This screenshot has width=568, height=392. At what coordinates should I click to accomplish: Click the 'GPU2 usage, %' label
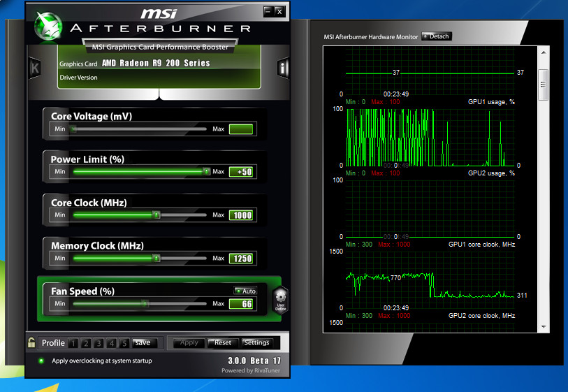tap(491, 173)
